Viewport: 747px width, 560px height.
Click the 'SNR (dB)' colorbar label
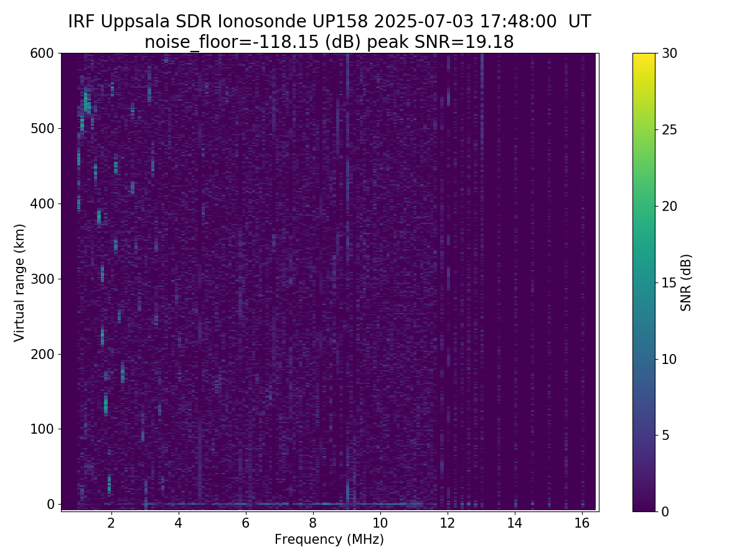click(686, 282)
